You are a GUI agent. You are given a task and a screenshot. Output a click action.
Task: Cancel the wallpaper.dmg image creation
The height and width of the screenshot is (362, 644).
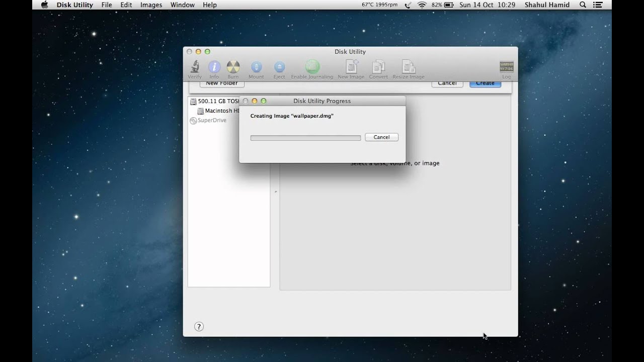381,137
